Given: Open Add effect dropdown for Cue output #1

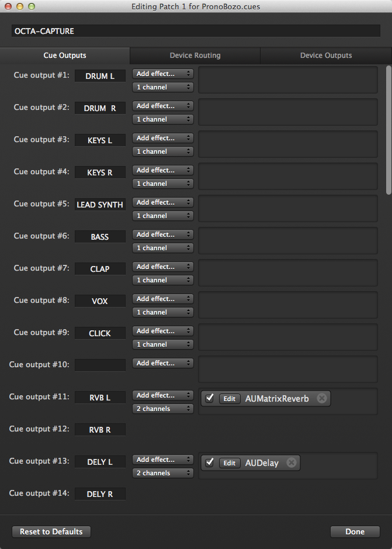Looking at the screenshot, I should (x=163, y=74).
